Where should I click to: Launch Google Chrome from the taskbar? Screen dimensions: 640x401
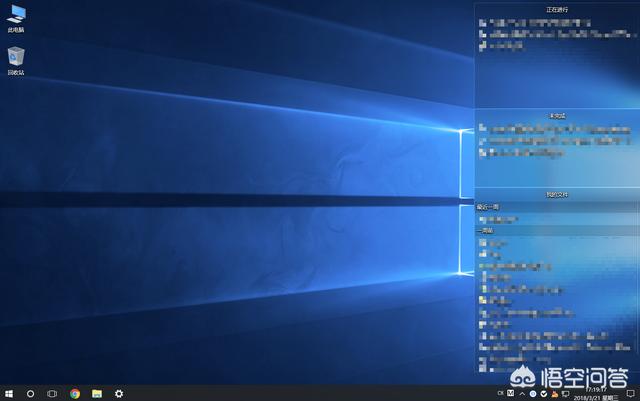[x=75, y=394]
